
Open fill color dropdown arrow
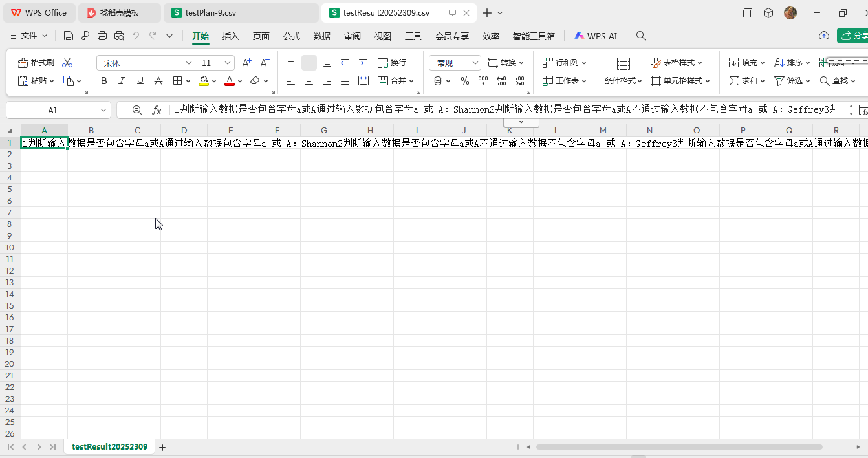point(214,82)
